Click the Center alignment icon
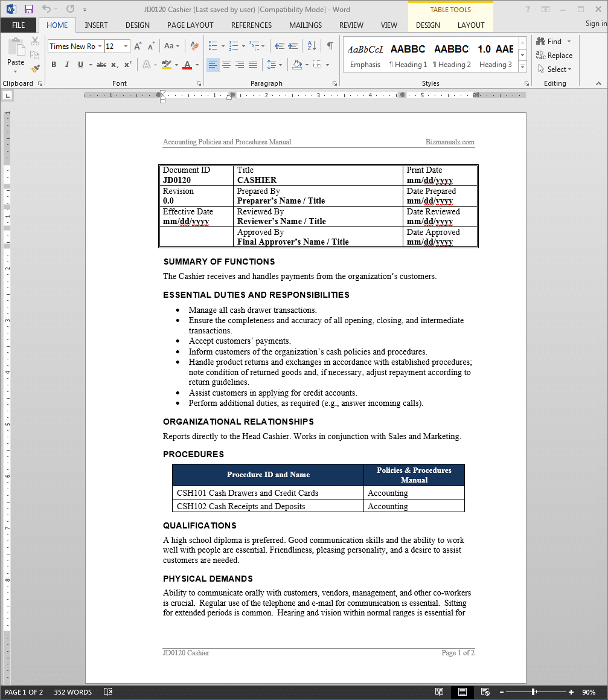This screenshot has width=608, height=700. [226, 65]
